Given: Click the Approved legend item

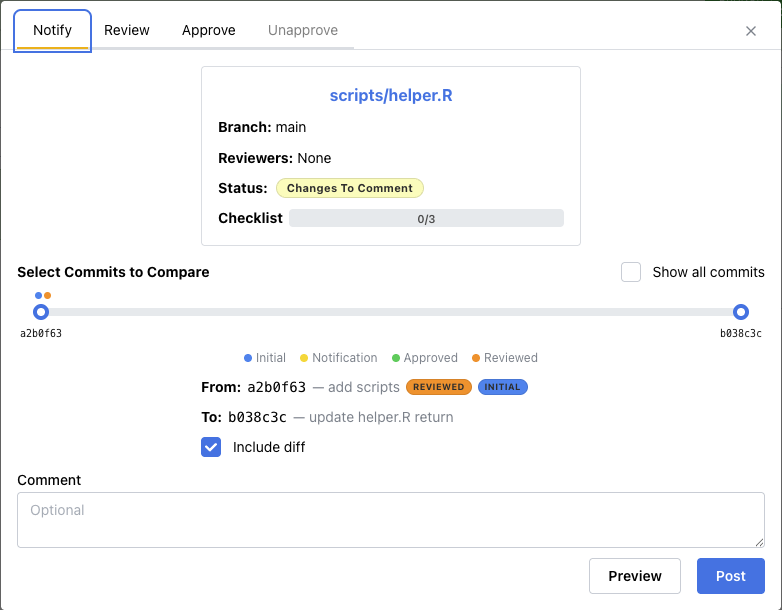Looking at the screenshot, I should [x=424, y=358].
